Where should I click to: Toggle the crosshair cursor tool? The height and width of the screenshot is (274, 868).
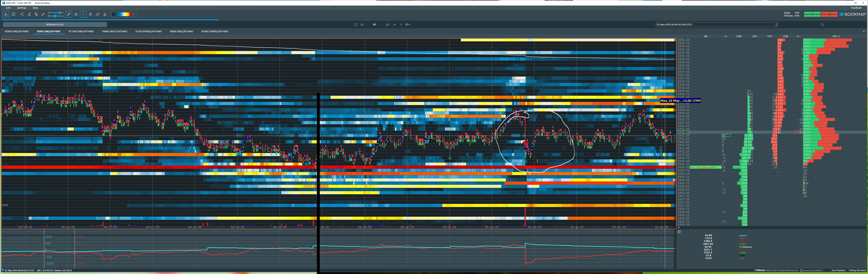click(x=83, y=14)
